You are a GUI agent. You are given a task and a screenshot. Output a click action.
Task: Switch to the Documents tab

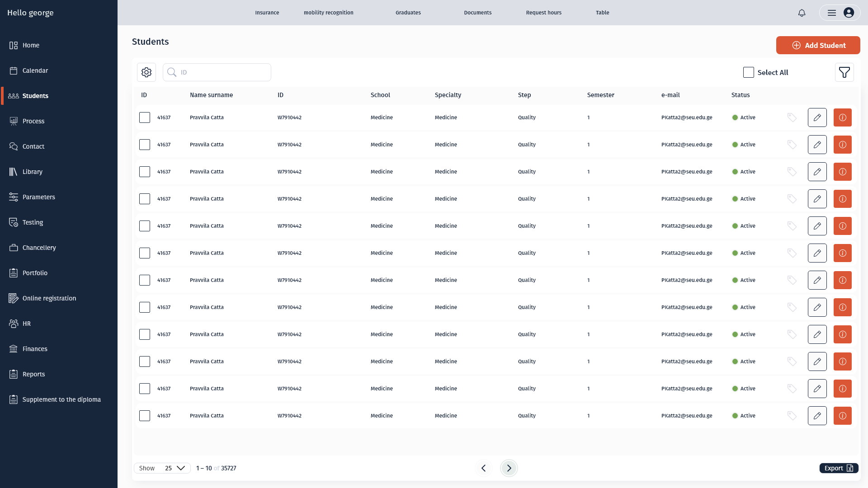point(478,13)
